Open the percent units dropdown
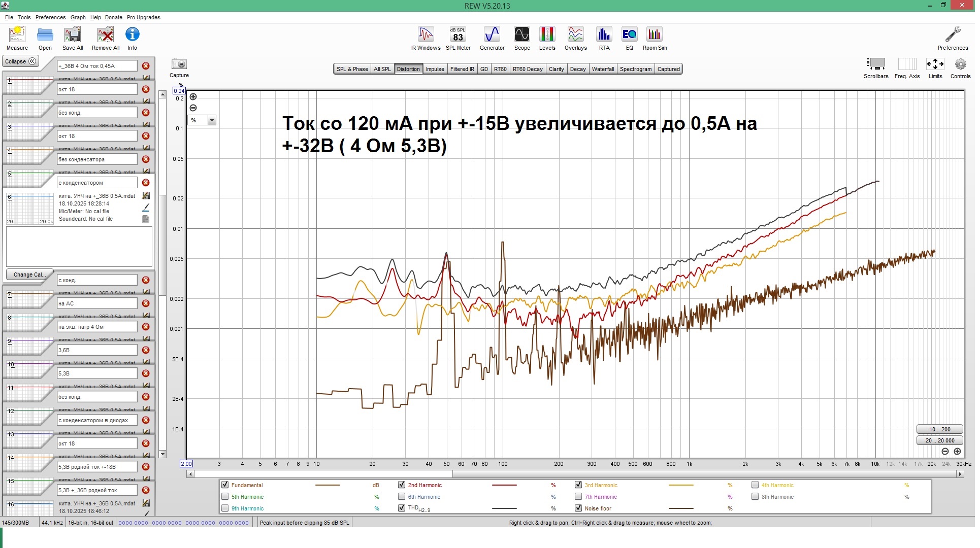This screenshot has height=548, width=980. tap(212, 120)
